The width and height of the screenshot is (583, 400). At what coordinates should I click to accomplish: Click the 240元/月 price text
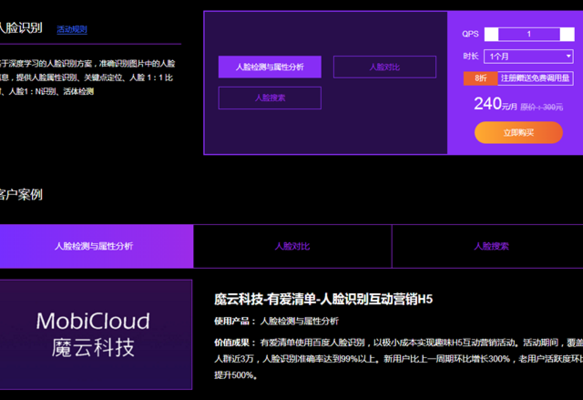(495, 104)
